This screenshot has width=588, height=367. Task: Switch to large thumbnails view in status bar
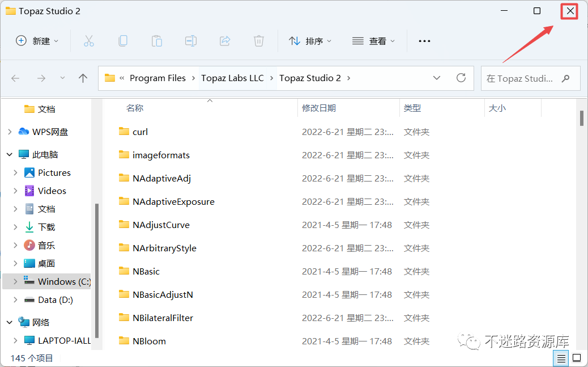pos(576,358)
